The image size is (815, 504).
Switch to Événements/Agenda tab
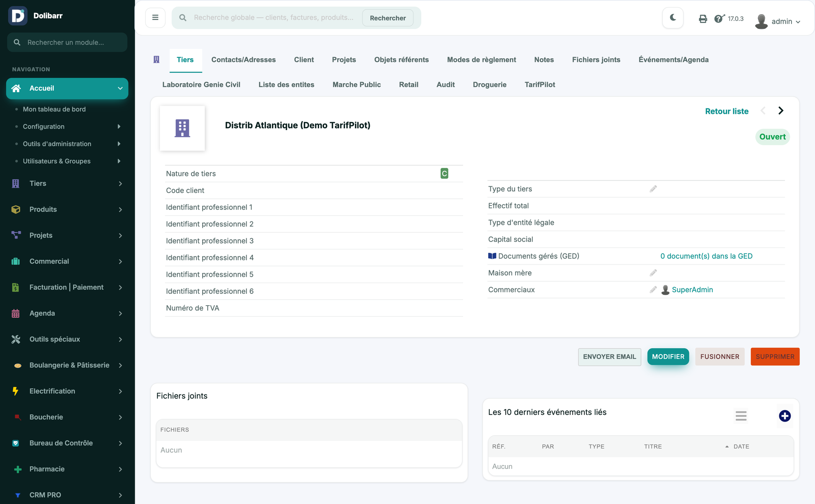tap(673, 59)
